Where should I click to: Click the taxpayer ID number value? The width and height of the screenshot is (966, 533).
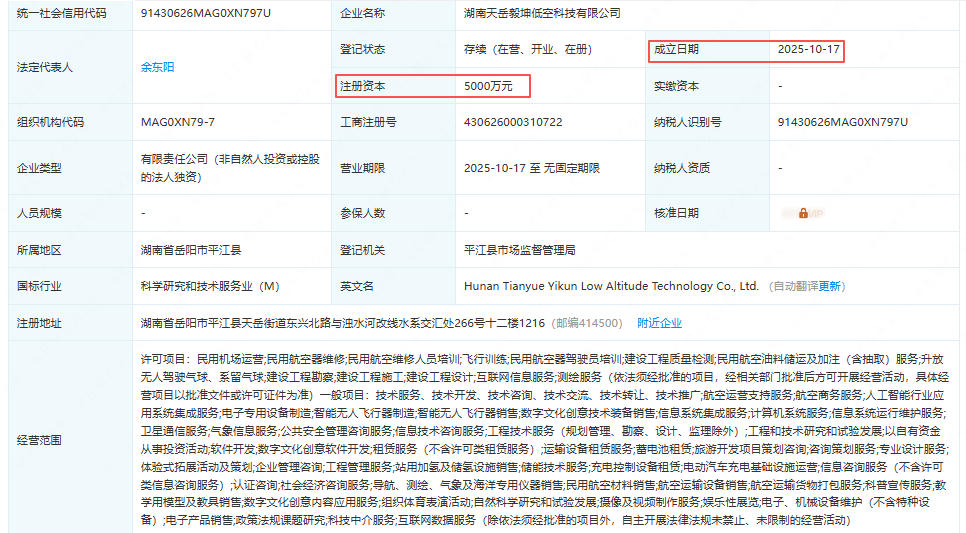pos(842,122)
